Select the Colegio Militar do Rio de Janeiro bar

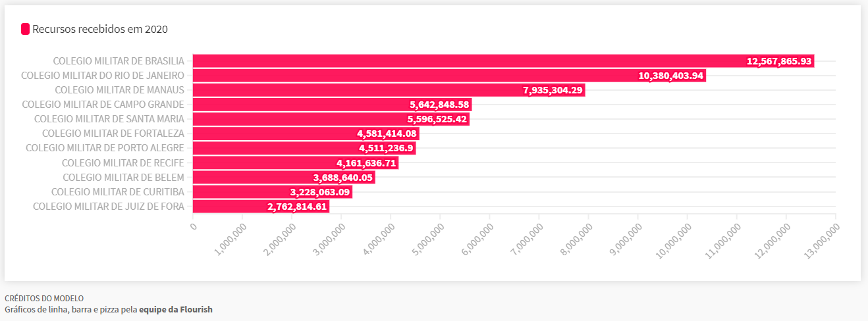(x=408, y=76)
